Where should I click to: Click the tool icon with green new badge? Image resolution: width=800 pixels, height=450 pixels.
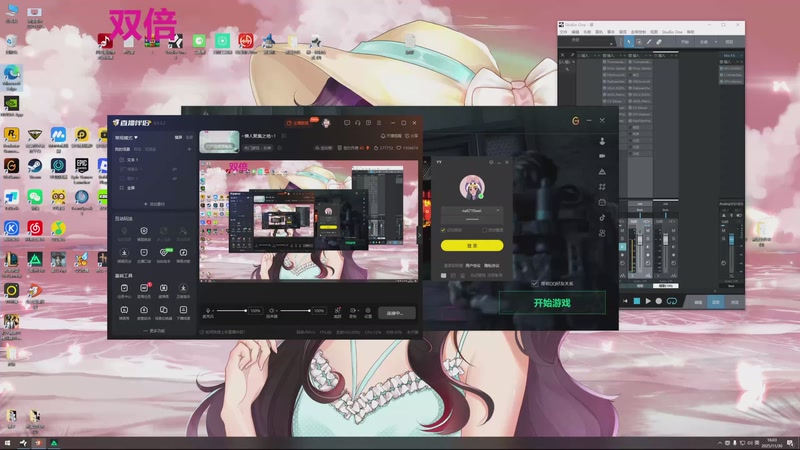coord(164,254)
